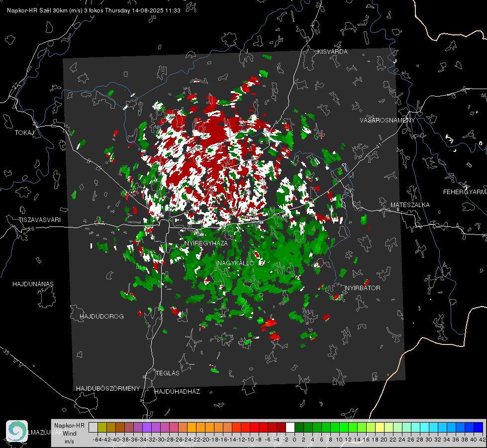487x448 pixels.
Task: Pick the dark red swatch between -4 and -2
Action: pos(281,428)
